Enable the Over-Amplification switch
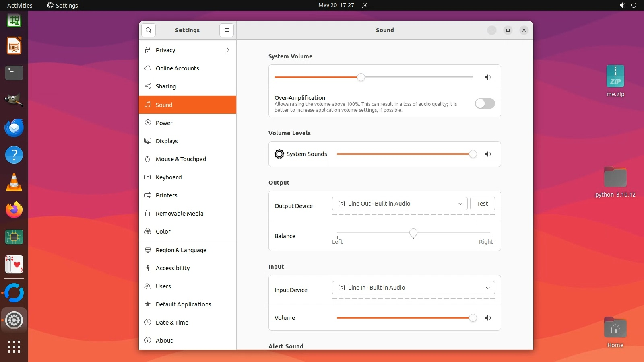This screenshot has height=362, width=644. point(485,103)
